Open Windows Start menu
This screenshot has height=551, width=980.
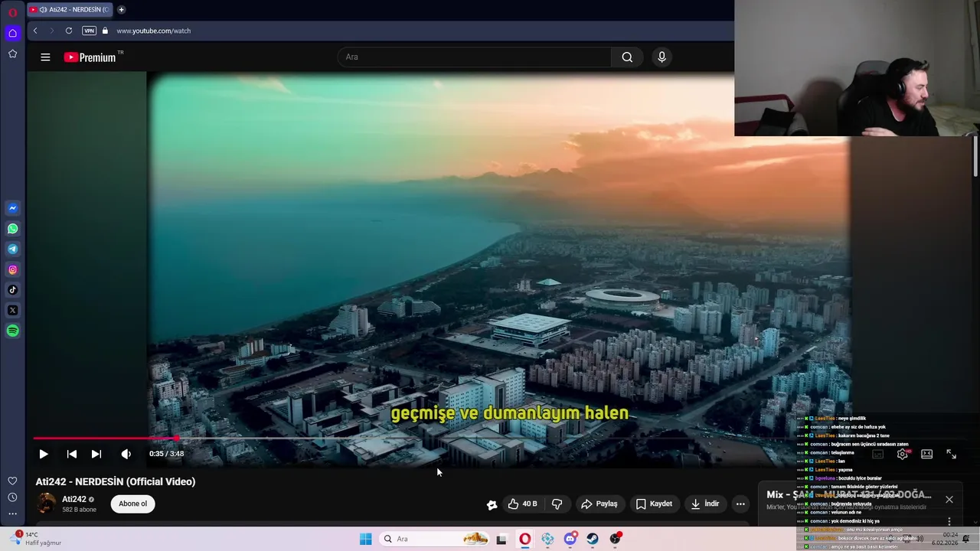click(x=366, y=539)
